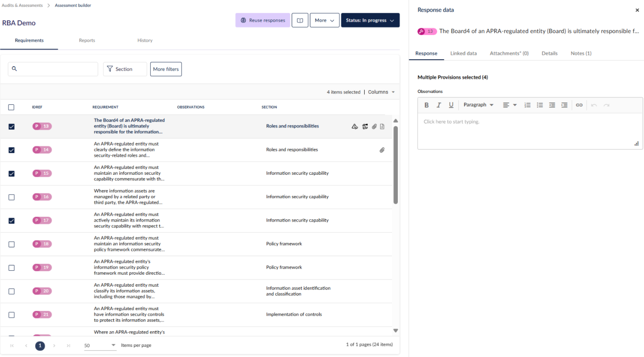Open linked controls extinguisher icon on row 13

pyautogui.click(x=365, y=127)
